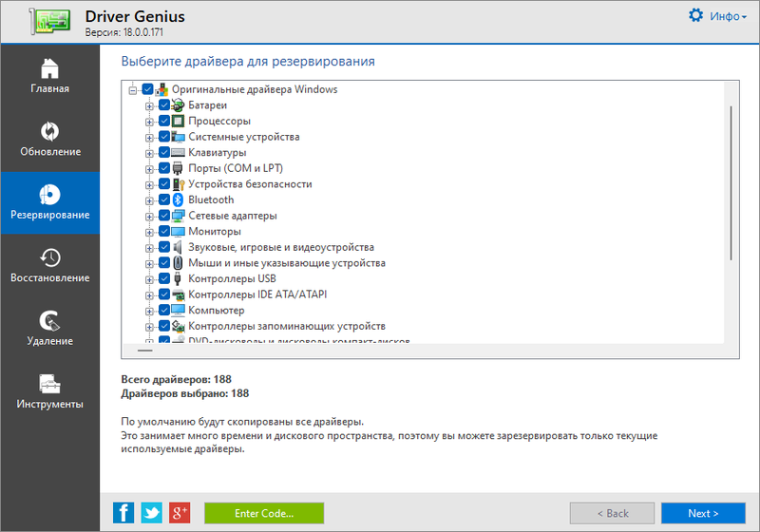This screenshot has width=760, height=532.
Task: Click the Процессоры chip icon
Action: [x=178, y=122]
